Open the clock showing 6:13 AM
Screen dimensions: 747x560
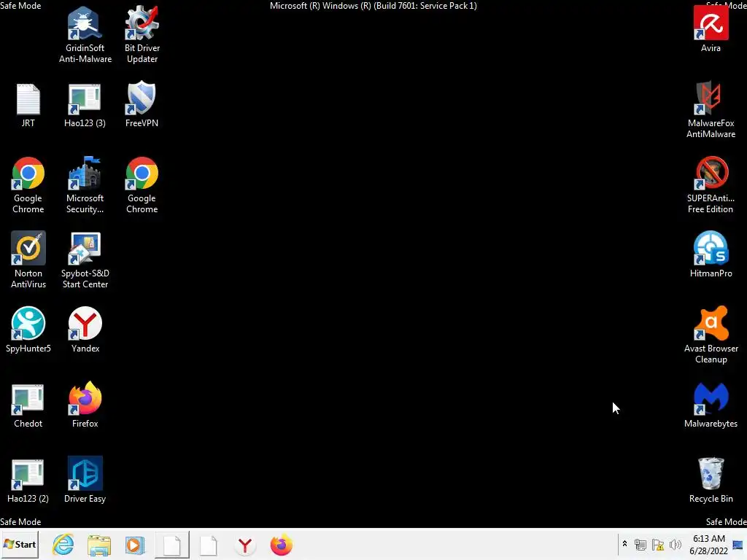pyautogui.click(x=709, y=544)
